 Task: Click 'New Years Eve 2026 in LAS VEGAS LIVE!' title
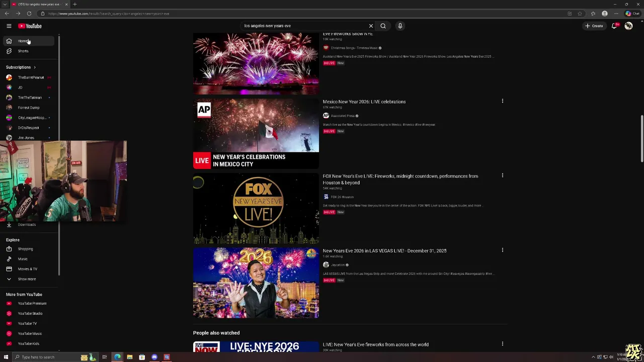384,250
